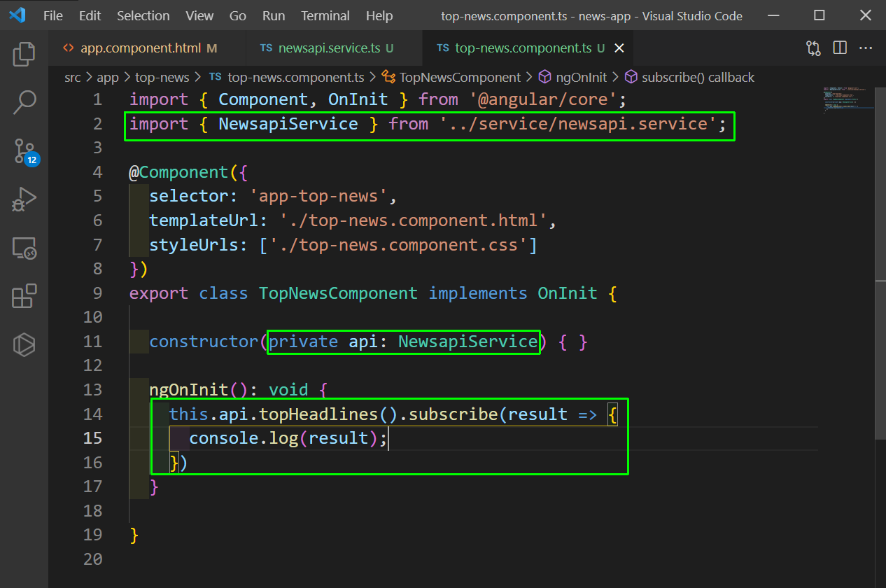Screen dimensions: 886x588
Task: Open the Terminal menu
Action: coord(325,15)
